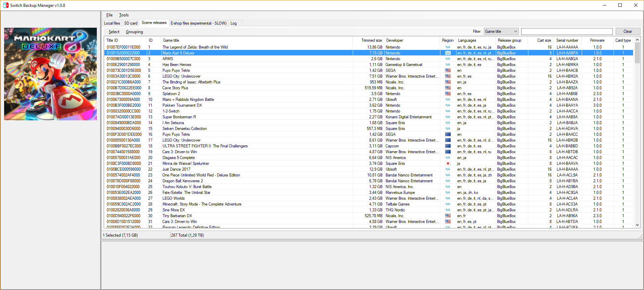Click the filter text input field
Screen dimensions: 644x290
[x=567, y=31]
